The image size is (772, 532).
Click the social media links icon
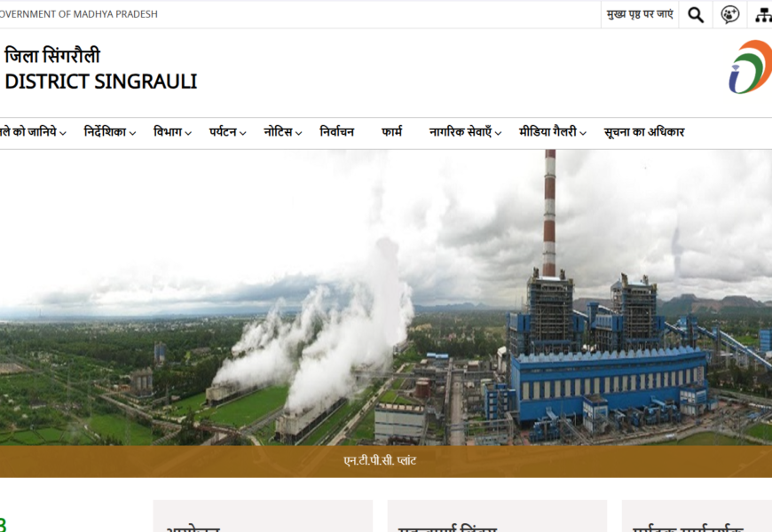point(729,14)
